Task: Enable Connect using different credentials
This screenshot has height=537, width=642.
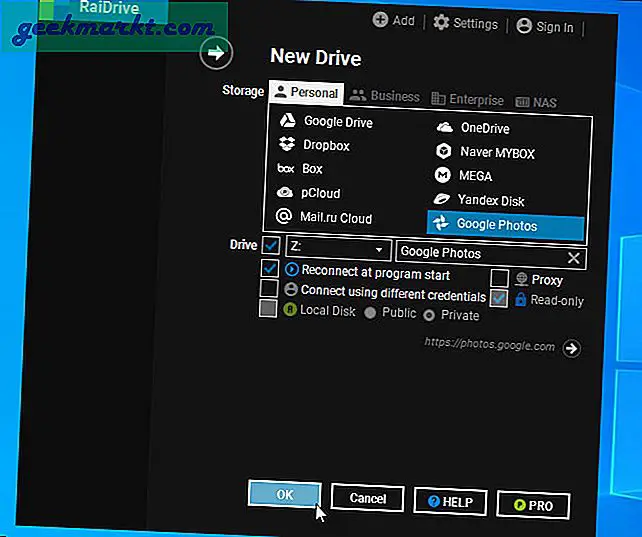Action: pos(269,289)
